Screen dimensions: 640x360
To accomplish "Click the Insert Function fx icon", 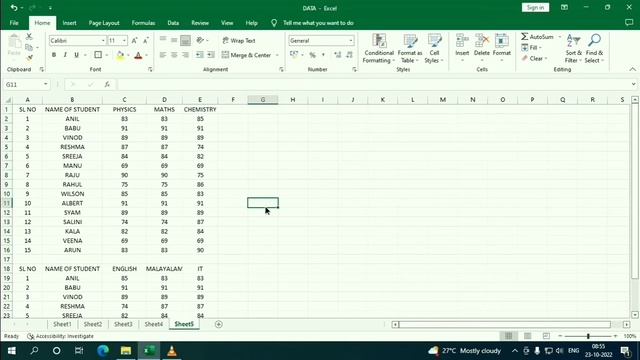I will click(107, 84).
